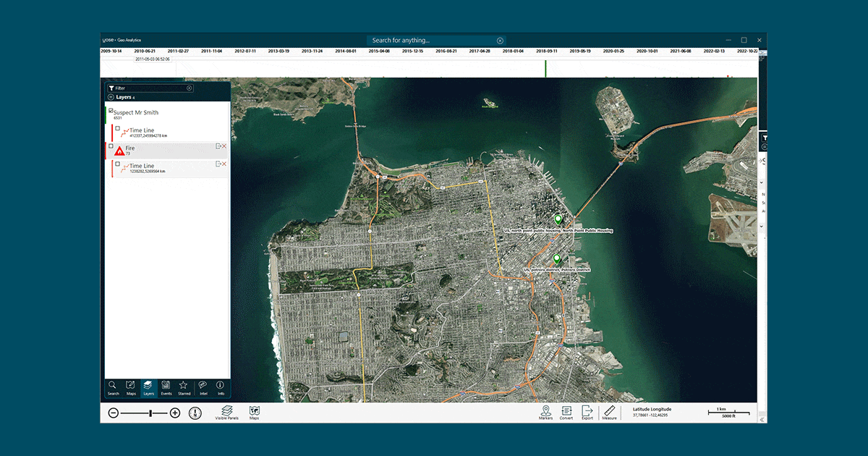This screenshot has width=868, height=456.
Task: Open the Intel panel button
Action: (203, 387)
